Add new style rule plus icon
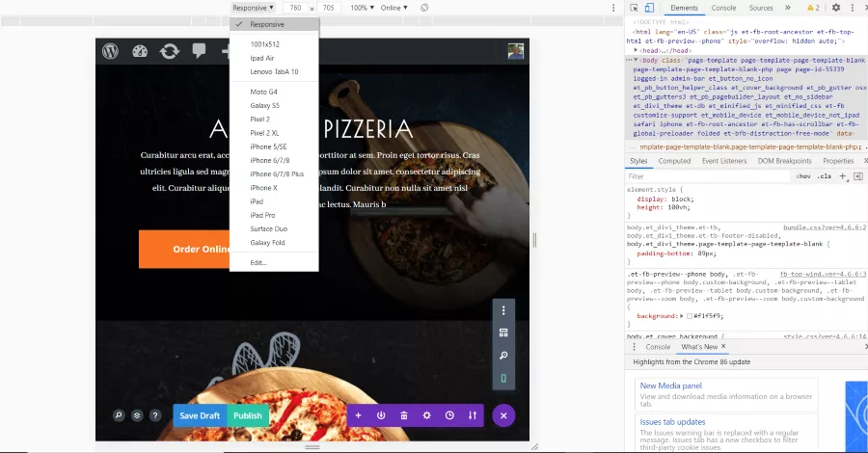Screen dimensions: 868x453 pyautogui.click(x=843, y=175)
